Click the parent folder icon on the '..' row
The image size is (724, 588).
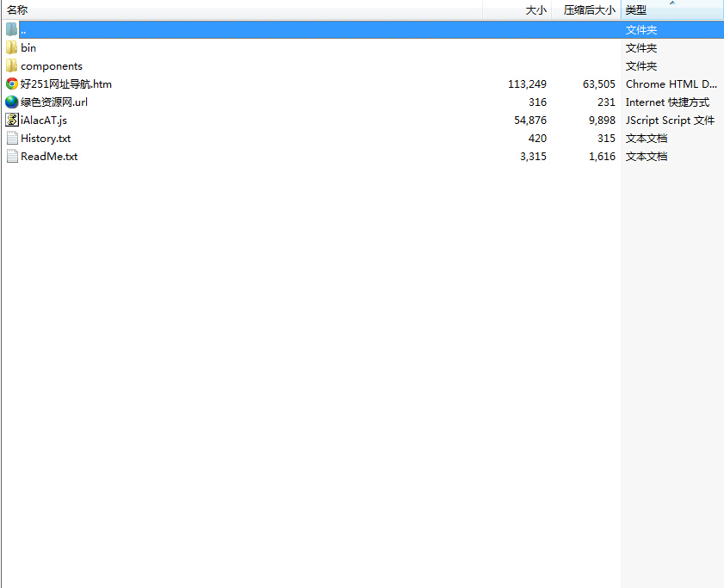10,28
